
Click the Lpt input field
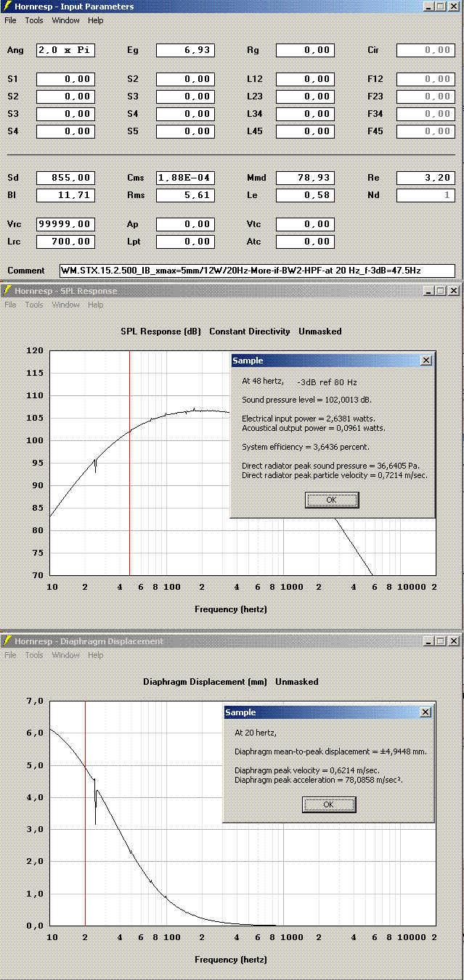click(185, 242)
